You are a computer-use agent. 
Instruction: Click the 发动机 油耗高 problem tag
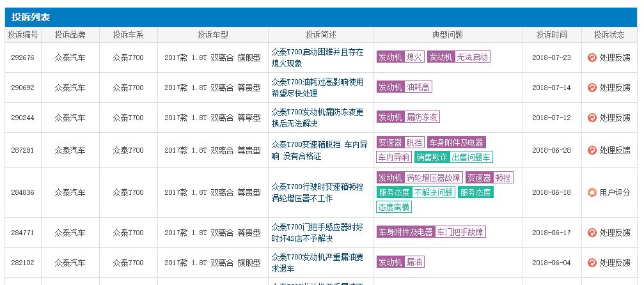[405, 87]
